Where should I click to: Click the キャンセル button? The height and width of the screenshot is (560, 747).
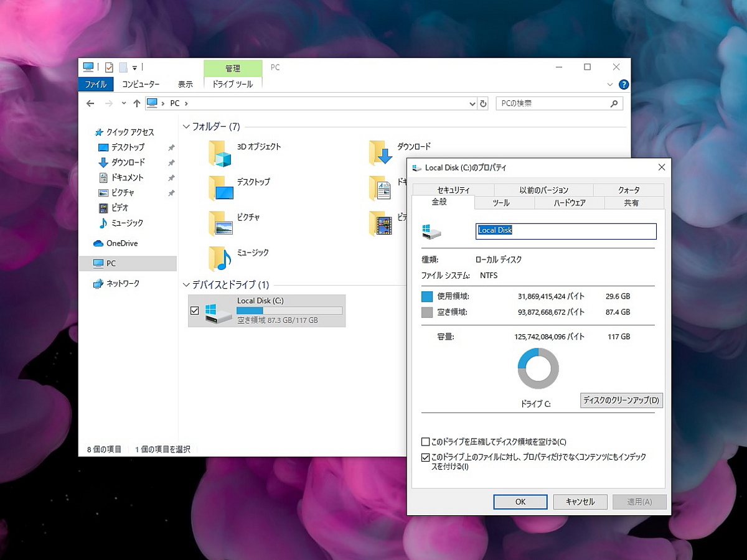pyautogui.click(x=580, y=502)
